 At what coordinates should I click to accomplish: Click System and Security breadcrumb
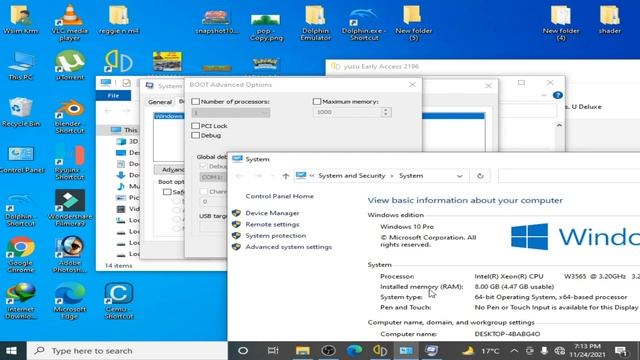tap(352, 176)
